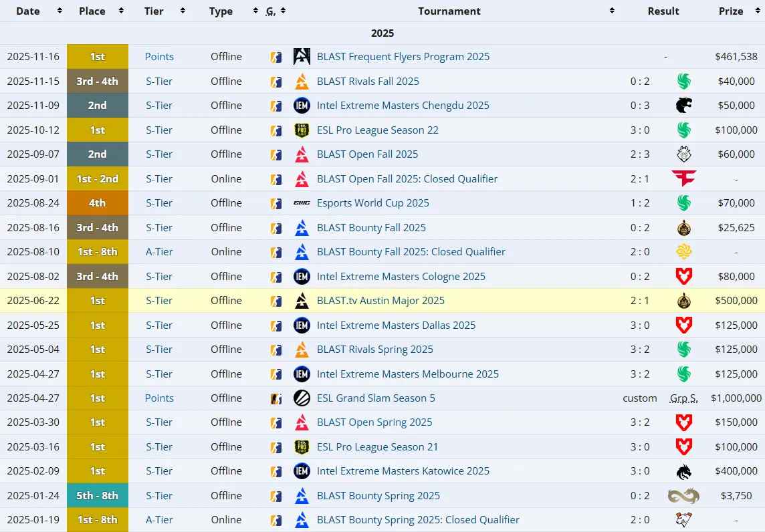Open BLAST Rivals Fall 2025 tournament link
The height and width of the screenshot is (532, 765).
click(x=368, y=82)
